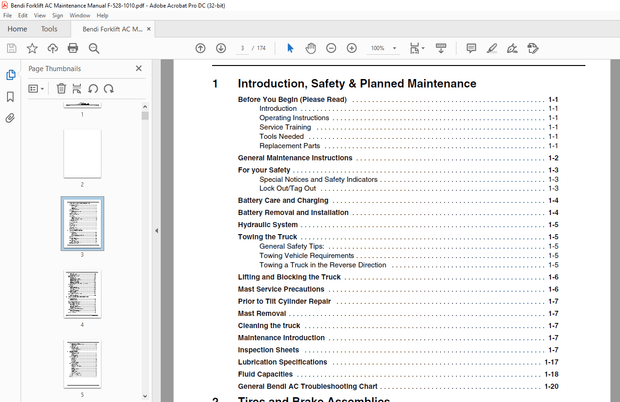Switch to the Home tab
620x402 pixels.
[17, 29]
